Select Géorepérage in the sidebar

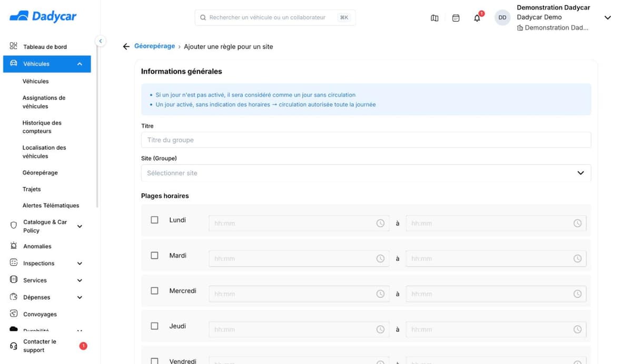(40, 173)
